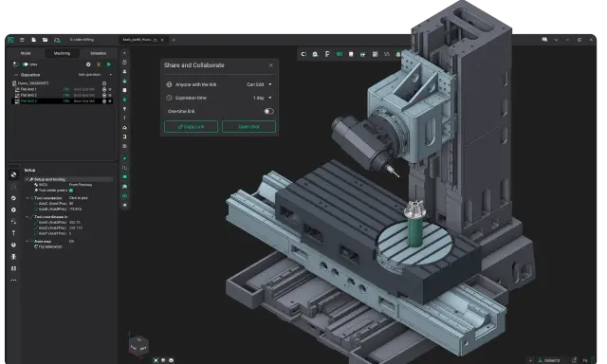Edit the AxisC position value 90
The height and width of the screenshot is (364, 607).
(71, 204)
